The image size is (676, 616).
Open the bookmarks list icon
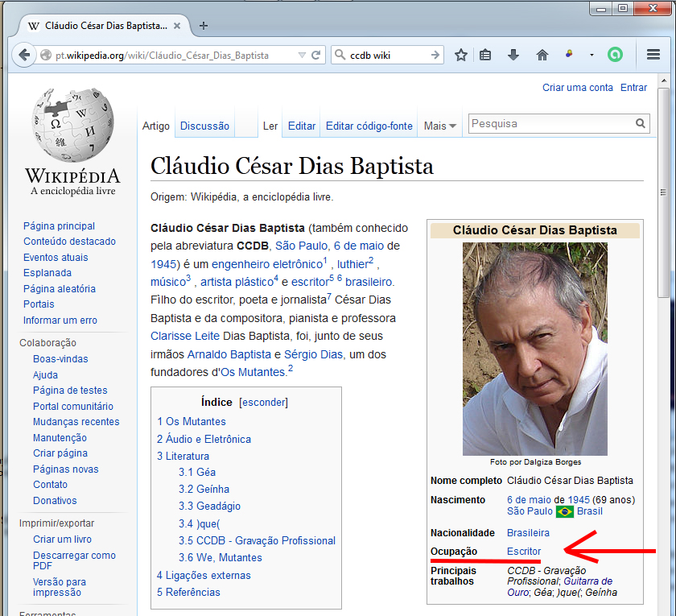coord(485,55)
